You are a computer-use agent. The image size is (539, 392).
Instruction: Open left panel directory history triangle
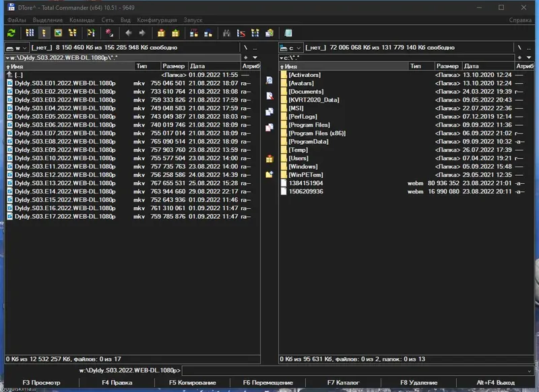tap(255, 57)
